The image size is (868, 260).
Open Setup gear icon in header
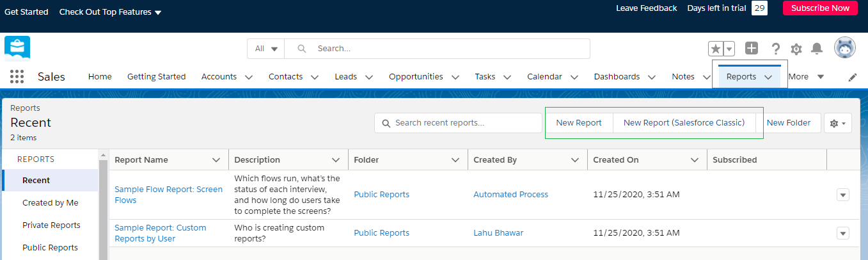[x=796, y=49]
